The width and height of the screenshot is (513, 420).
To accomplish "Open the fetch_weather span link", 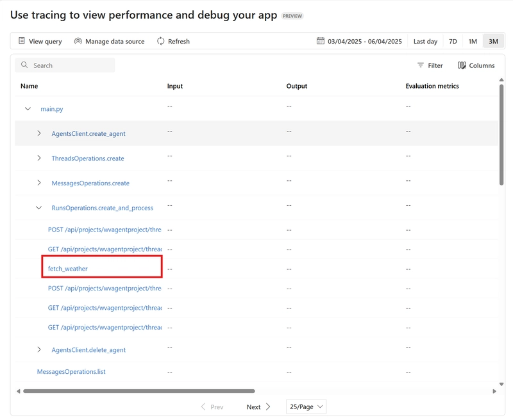I will (68, 269).
